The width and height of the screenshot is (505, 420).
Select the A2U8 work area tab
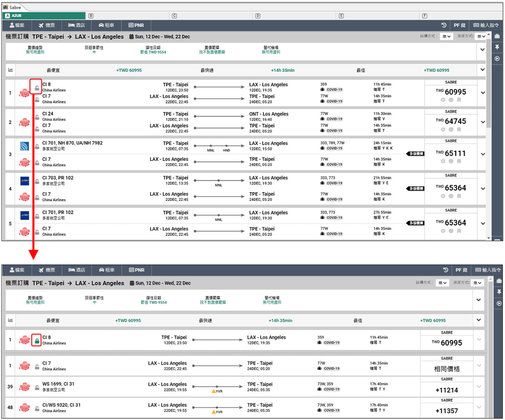pos(45,16)
